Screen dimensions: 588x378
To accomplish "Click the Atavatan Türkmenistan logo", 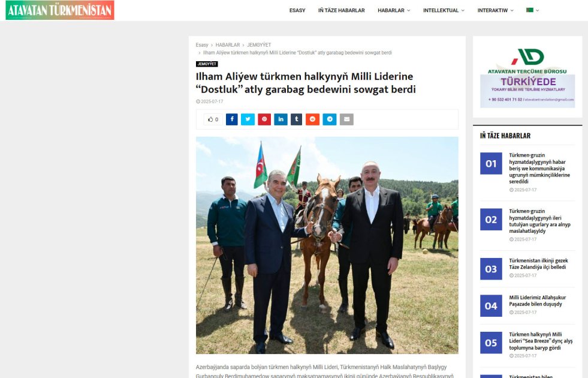I will pyautogui.click(x=60, y=10).
